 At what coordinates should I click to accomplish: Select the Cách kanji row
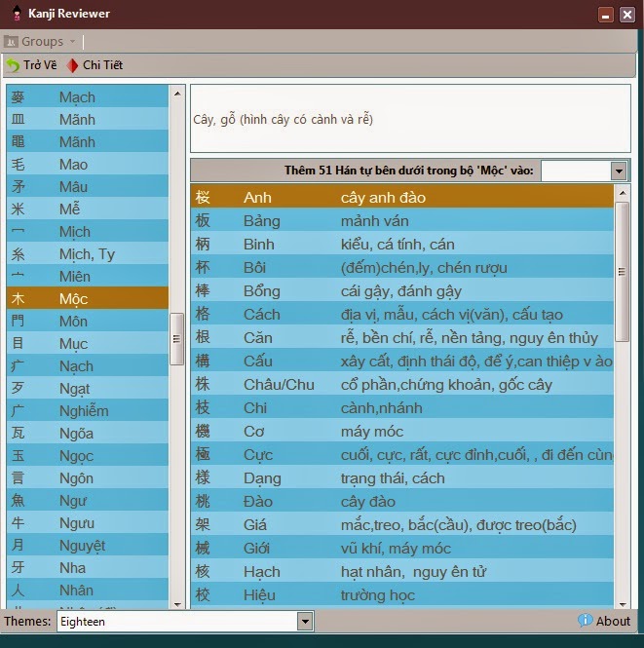[x=402, y=315]
